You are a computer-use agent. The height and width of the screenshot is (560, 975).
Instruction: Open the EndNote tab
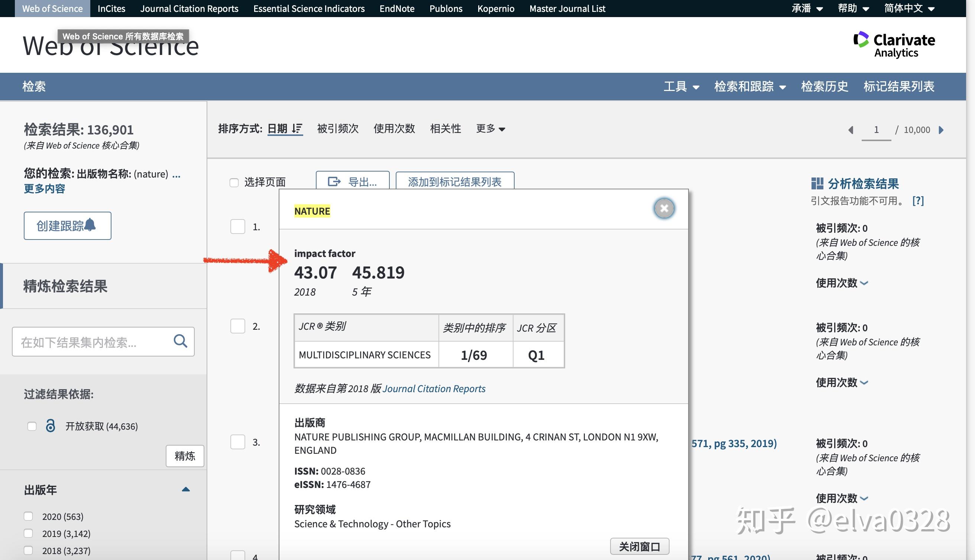pyautogui.click(x=397, y=9)
